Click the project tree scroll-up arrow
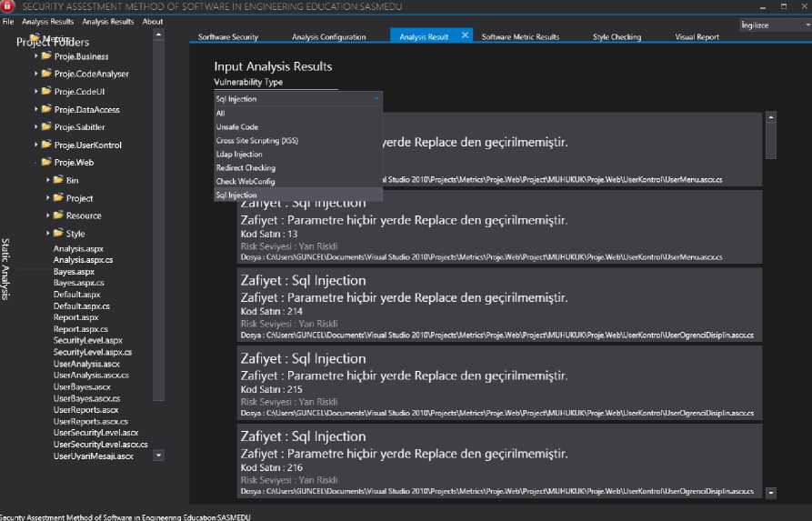Image resolution: width=812 pixels, height=521 pixels. coord(158,35)
